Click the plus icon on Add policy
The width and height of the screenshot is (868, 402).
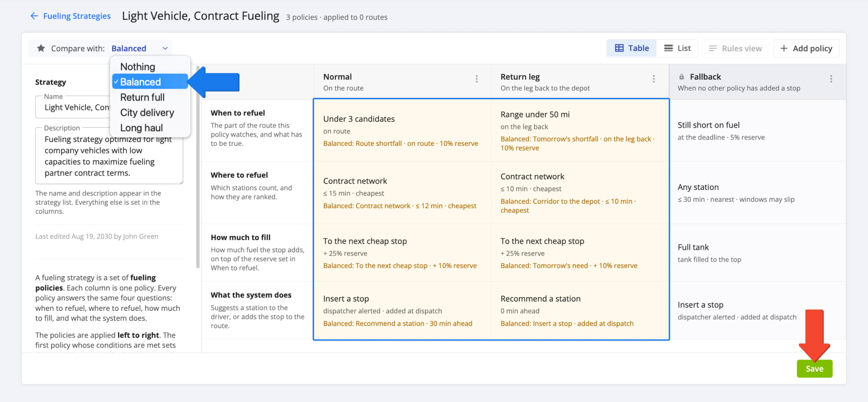[784, 48]
